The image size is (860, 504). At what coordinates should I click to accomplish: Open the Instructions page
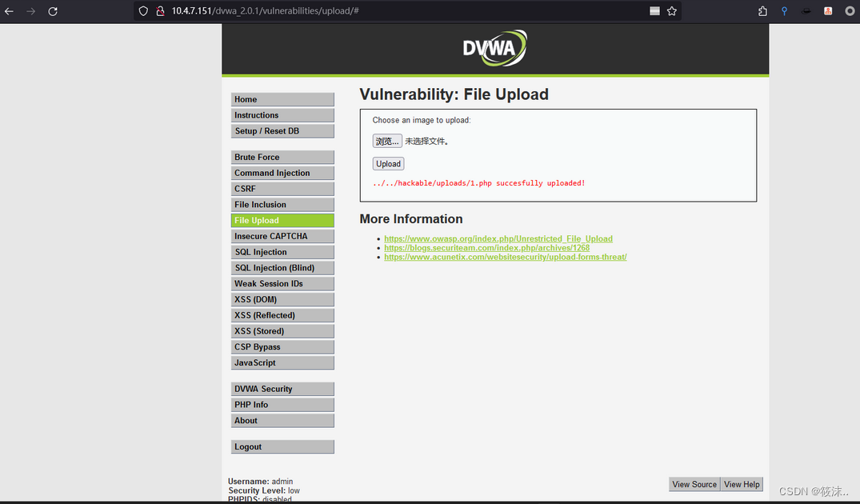tap(282, 115)
